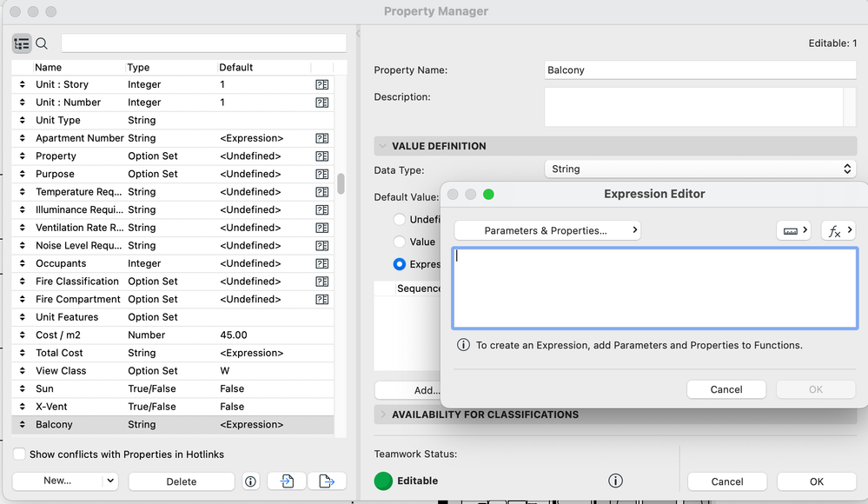Click the disabled OK in Expression Editor
Viewport: 868px width, 504px height.
click(x=815, y=389)
